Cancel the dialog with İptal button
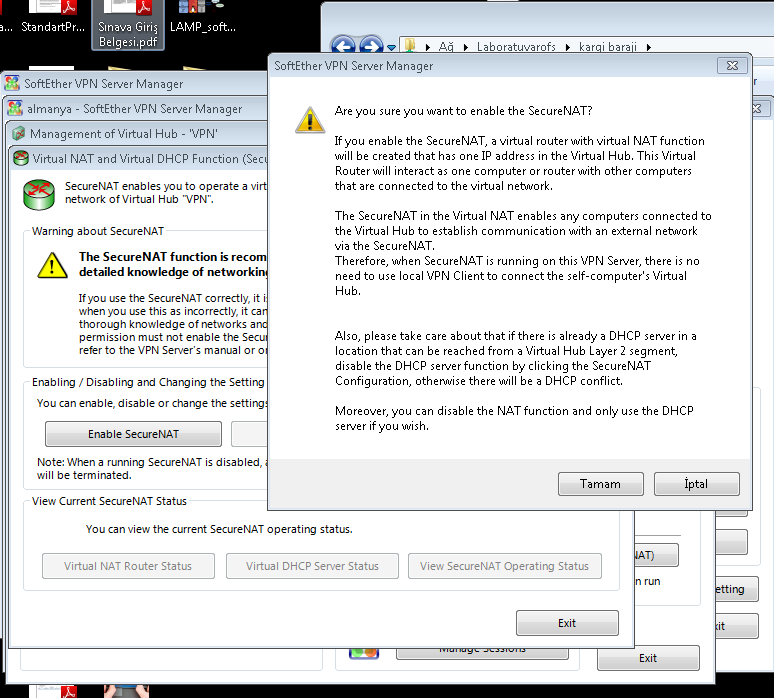The width and height of the screenshot is (774, 698). coord(696,484)
